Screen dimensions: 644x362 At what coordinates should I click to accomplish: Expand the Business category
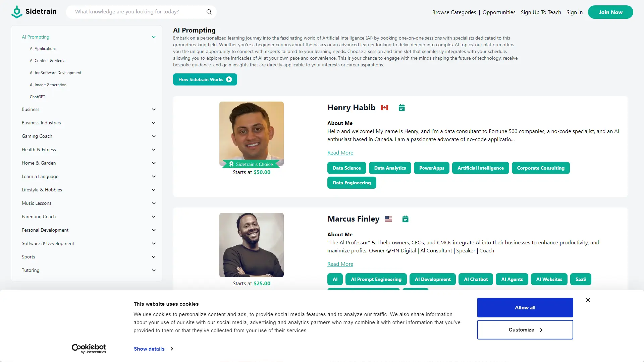point(154,109)
